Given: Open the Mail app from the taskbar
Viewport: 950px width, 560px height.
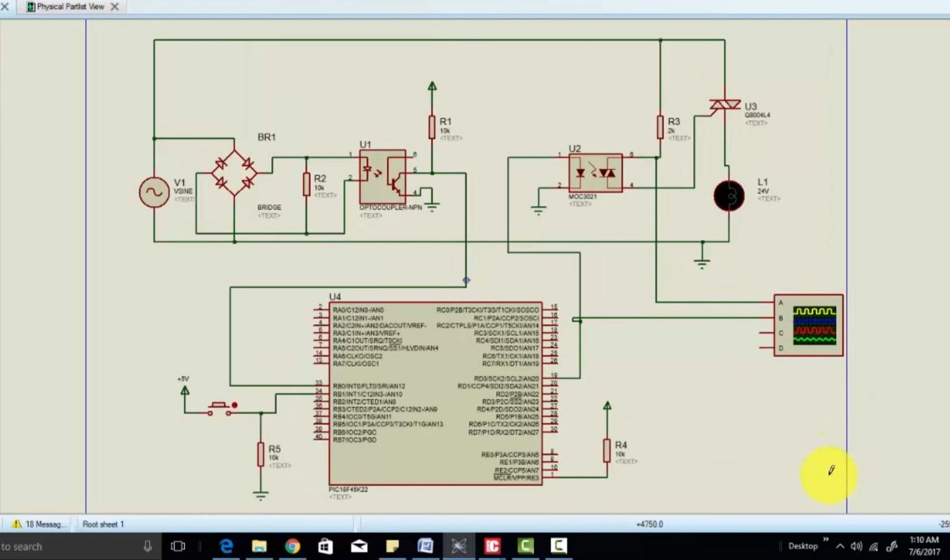Looking at the screenshot, I should (358, 546).
